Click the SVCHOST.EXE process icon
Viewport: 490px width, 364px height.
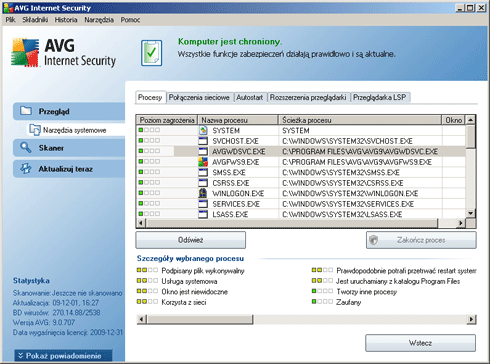coord(203,141)
